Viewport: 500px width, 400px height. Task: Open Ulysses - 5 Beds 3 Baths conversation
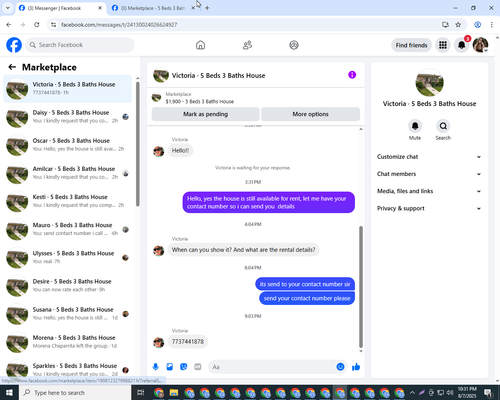(67, 257)
